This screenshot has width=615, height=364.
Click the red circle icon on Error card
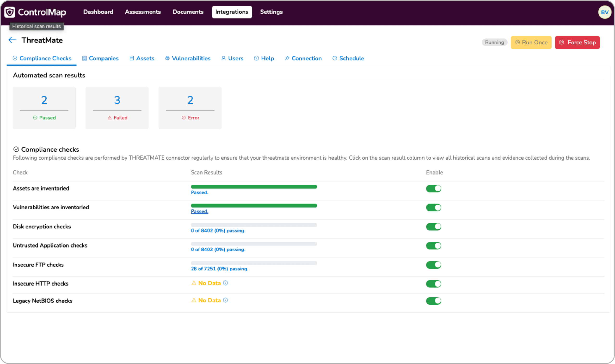(x=184, y=118)
